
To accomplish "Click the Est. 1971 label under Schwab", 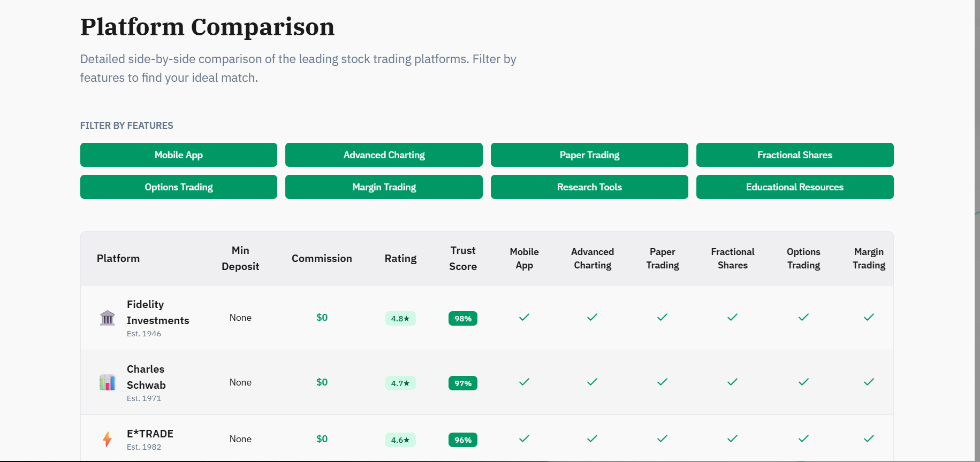I will click(x=144, y=398).
